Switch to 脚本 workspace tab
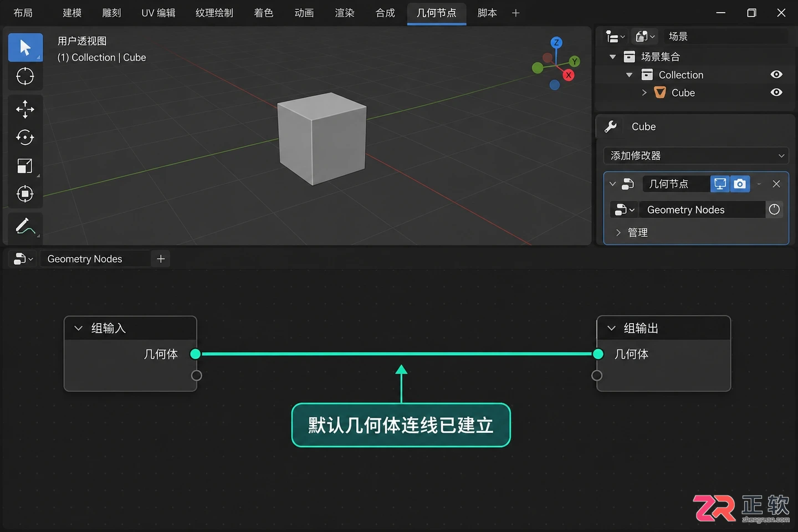 tap(487, 13)
